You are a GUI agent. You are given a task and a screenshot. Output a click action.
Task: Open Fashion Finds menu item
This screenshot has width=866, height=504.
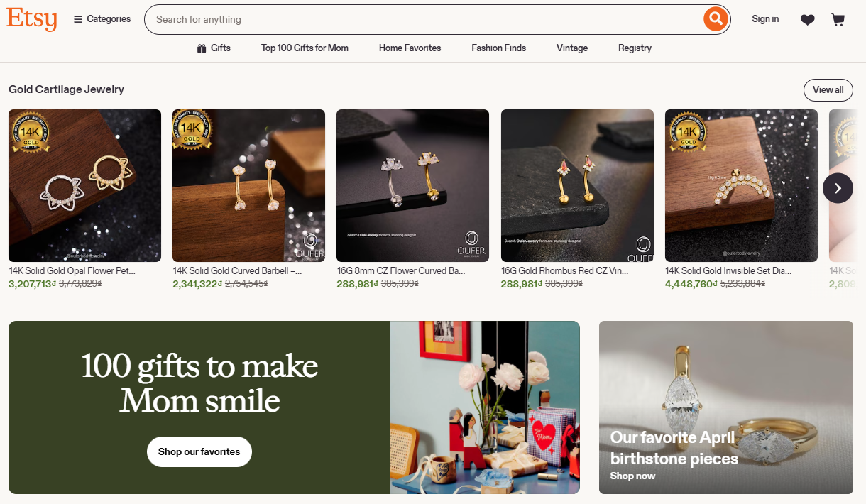[x=499, y=48]
